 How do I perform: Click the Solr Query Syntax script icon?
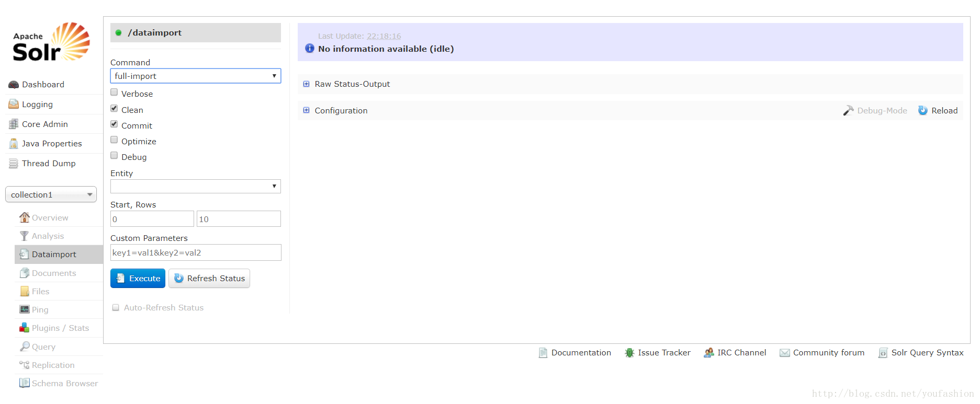tap(883, 353)
